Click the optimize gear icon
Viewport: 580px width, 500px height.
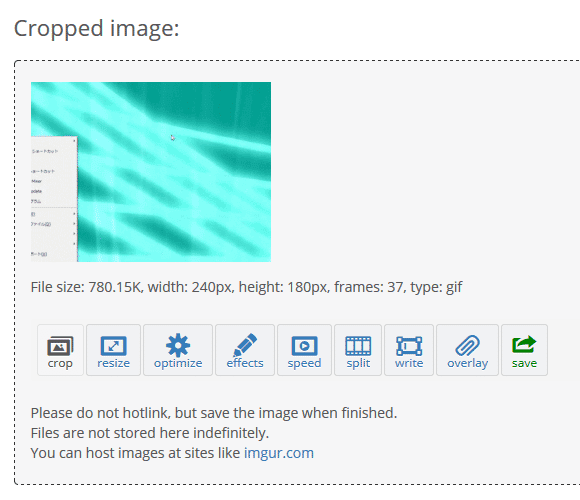tap(178, 345)
